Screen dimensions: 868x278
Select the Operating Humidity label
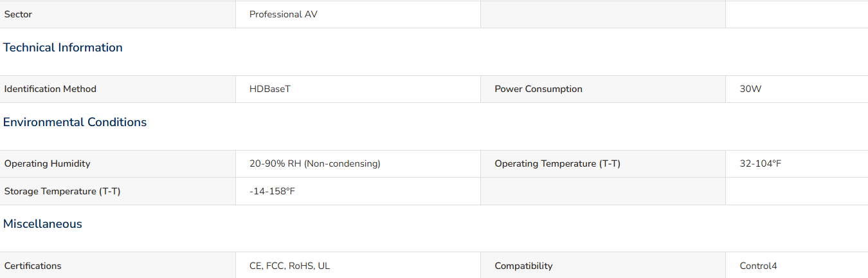click(x=48, y=163)
